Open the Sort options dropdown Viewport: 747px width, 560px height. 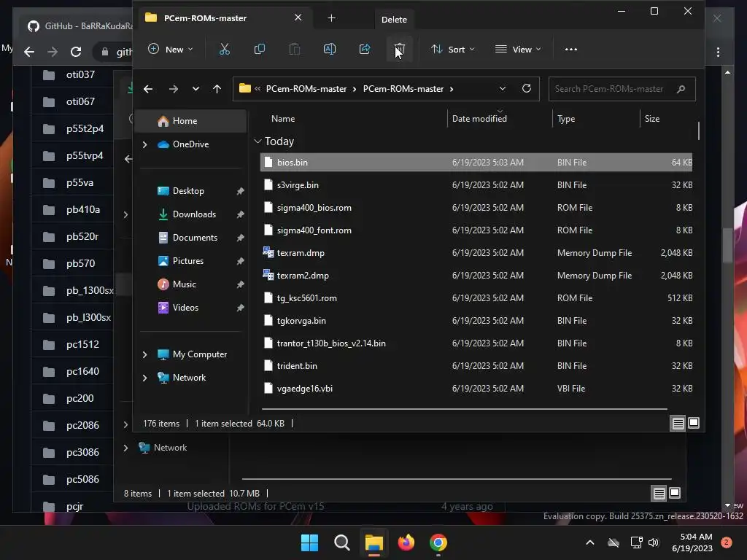pos(452,49)
